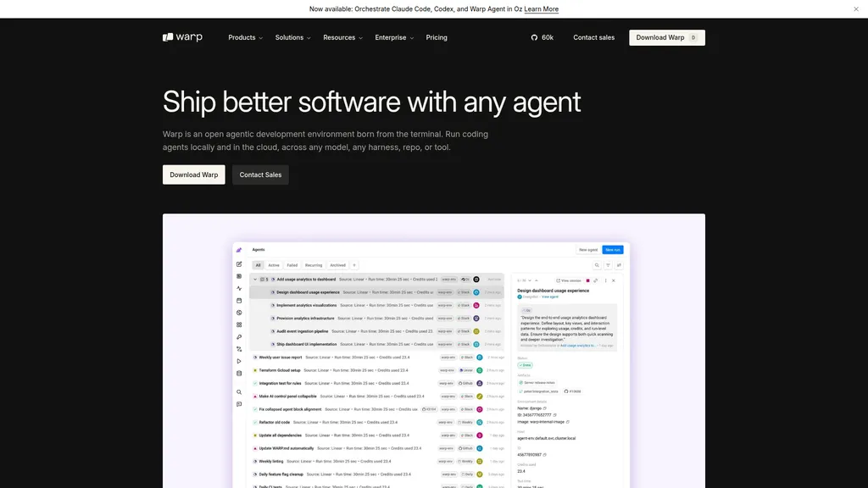Copy the django environment name

(x=545, y=408)
